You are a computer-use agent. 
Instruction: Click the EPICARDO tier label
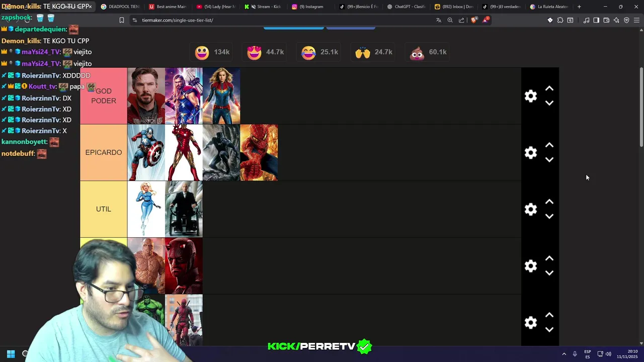pyautogui.click(x=104, y=152)
